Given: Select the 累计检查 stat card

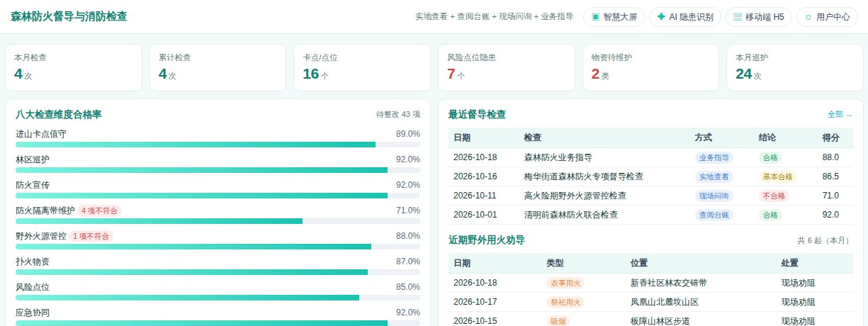Looking at the screenshot, I should pyautogui.click(x=218, y=67).
